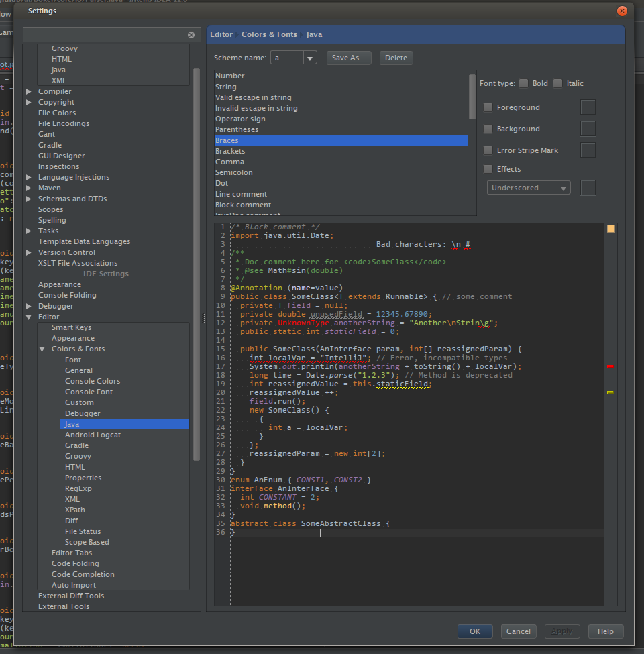Select Line comment in the attributes list

coord(241,194)
